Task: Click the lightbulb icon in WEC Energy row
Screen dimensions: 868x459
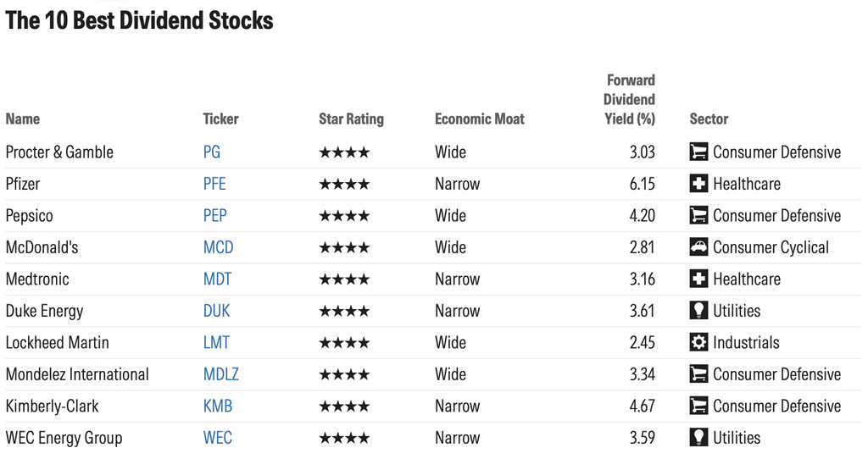Action: [x=698, y=438]
